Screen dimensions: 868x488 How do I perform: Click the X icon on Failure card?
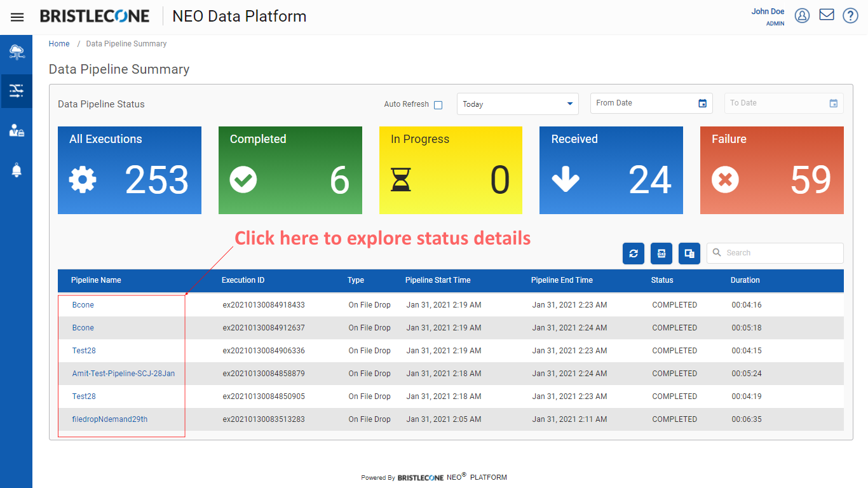(725, 180)
